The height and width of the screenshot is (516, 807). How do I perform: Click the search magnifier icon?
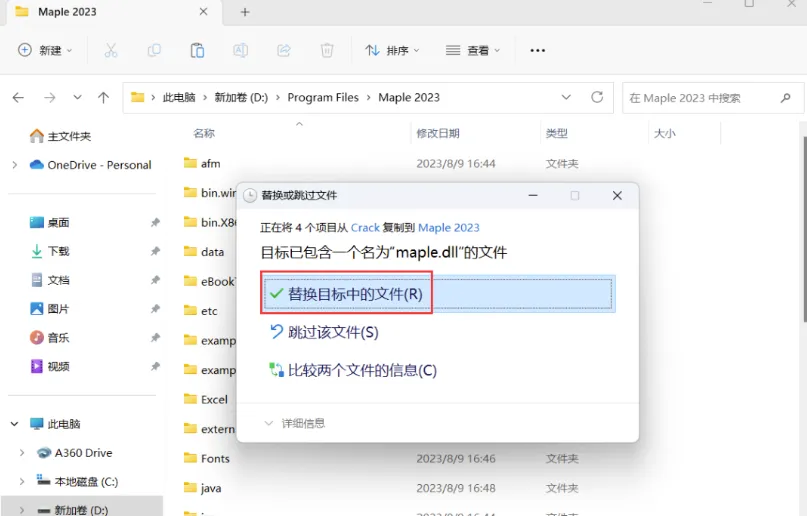click(785, 98)
